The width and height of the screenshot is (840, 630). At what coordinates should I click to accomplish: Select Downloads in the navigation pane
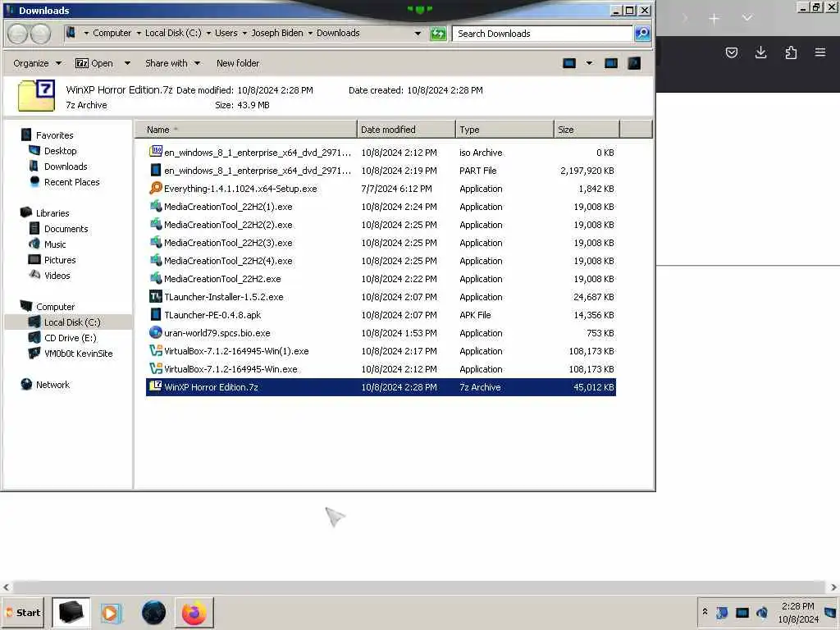[66, 167]
